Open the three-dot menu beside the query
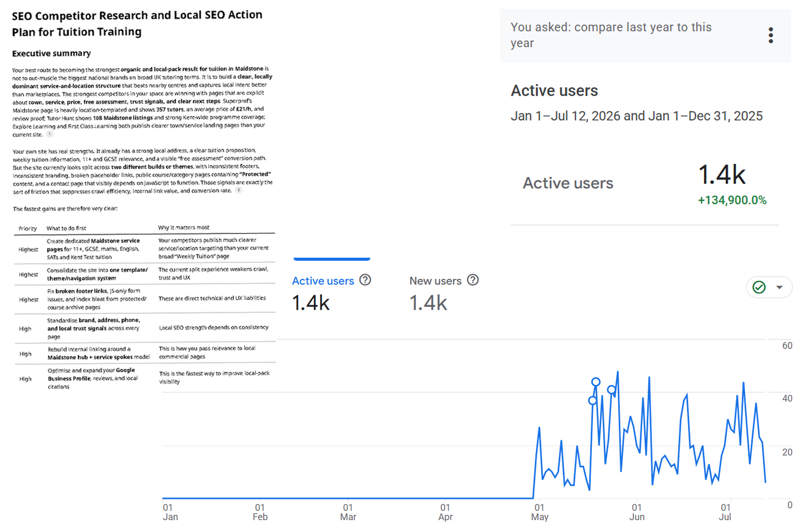The image size is (798, 532). [x=770, y=35]
